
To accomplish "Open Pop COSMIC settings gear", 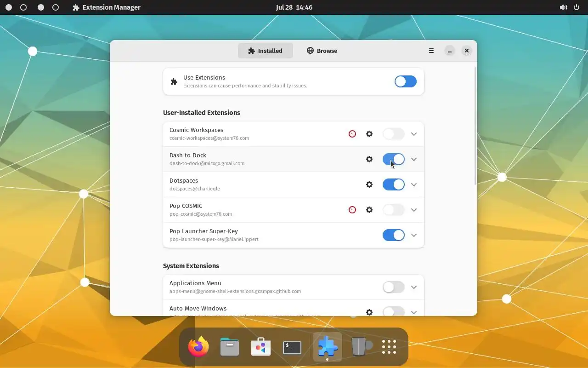I will coord(369,210).
